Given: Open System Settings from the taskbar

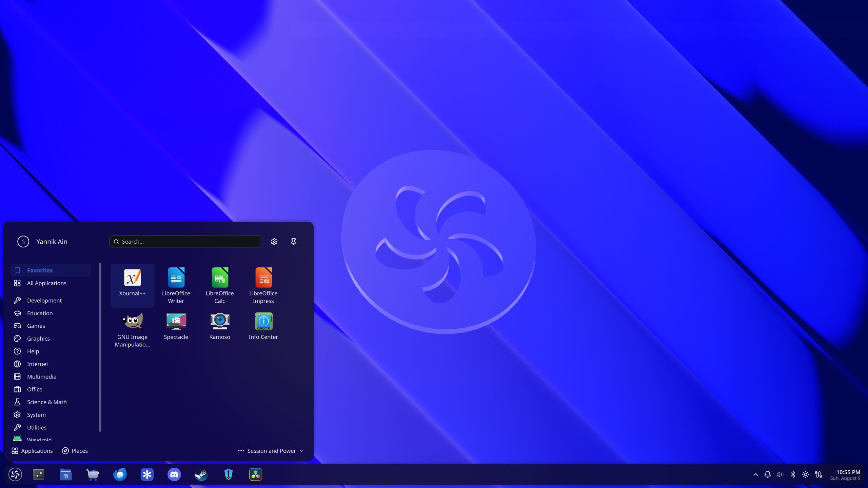Looking at the screenshot, I should pyautogui.click(x=39, y=474).
